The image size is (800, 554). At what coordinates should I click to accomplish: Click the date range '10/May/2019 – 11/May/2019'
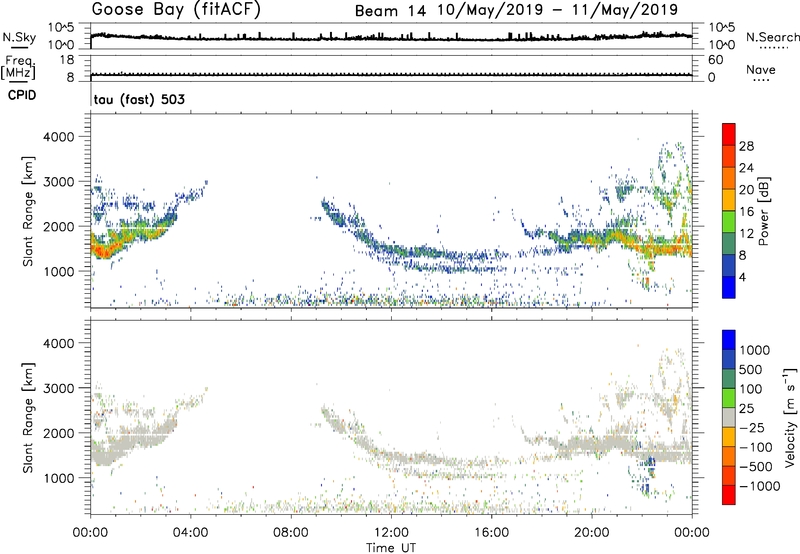[x=557, y=10]
